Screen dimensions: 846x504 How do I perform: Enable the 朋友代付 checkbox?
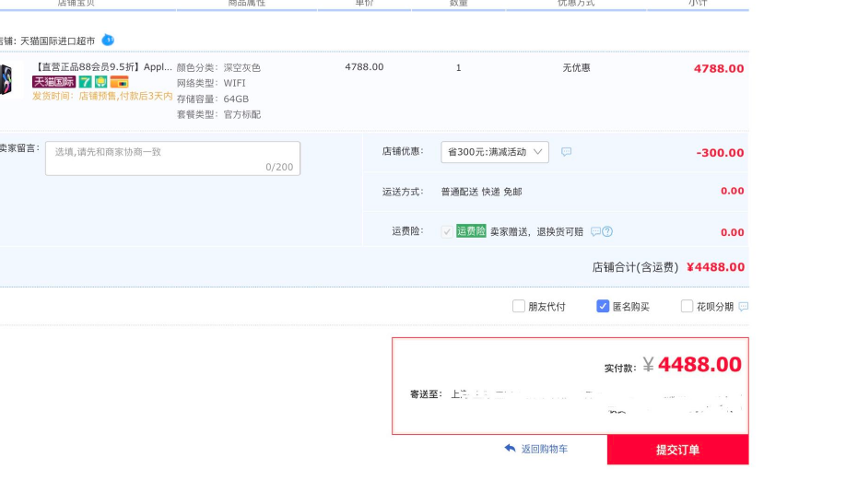click(519, 306)
